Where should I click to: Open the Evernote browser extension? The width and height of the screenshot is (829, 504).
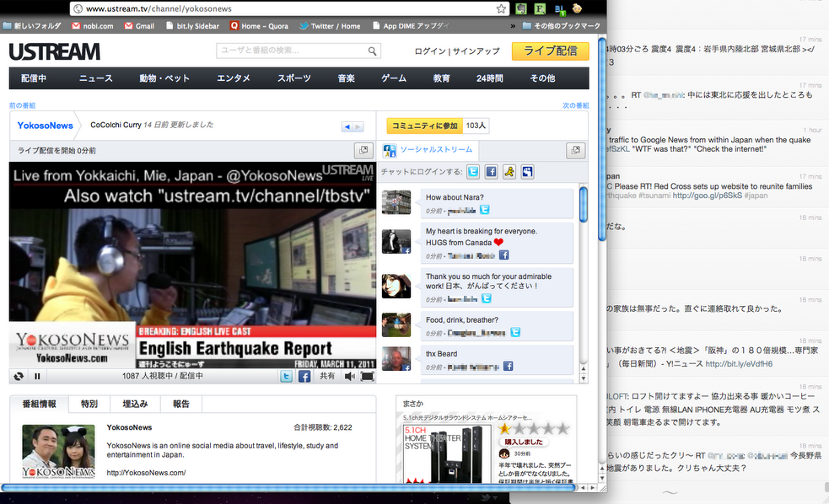(x=521, y=8)
